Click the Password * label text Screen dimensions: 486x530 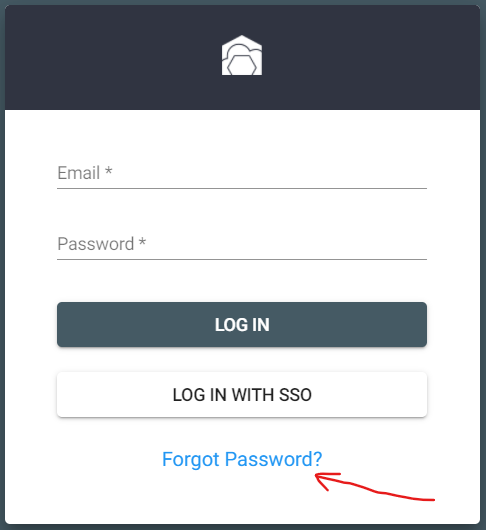(101, 244)
